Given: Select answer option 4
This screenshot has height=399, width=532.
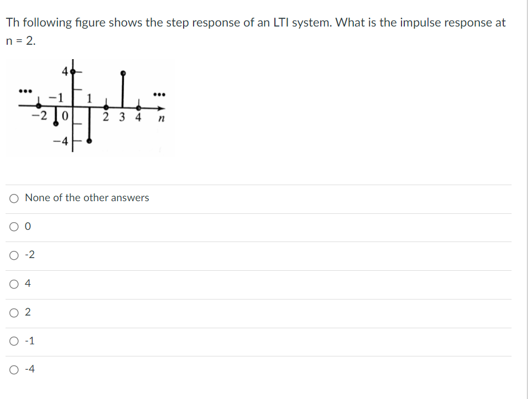Looking at the screenshot, I should (x=13, y=284).
